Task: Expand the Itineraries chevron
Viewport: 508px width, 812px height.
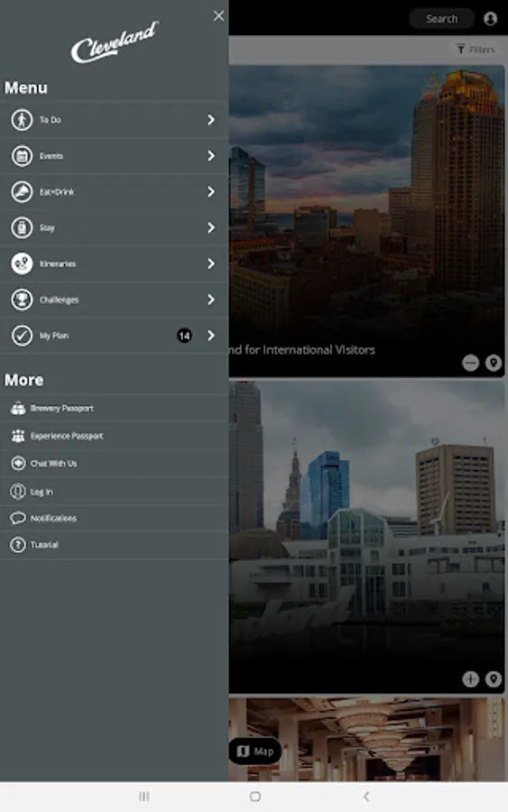Action: click(211, 263)
